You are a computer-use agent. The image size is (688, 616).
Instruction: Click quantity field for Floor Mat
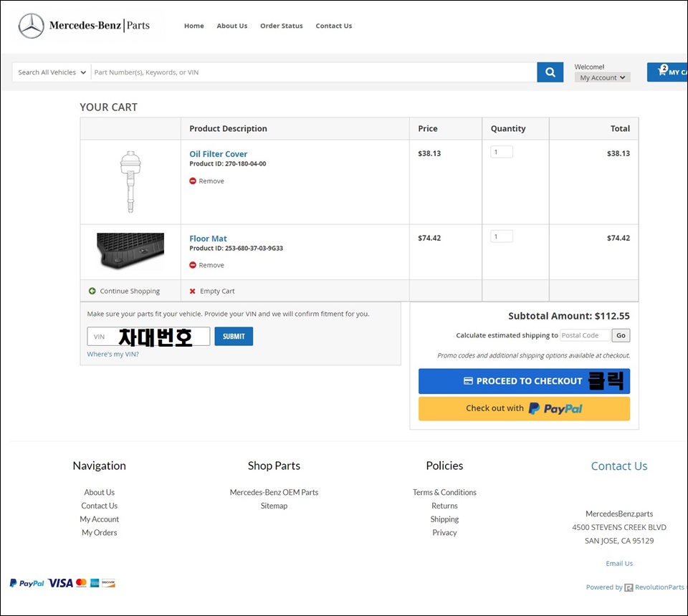click(502, 237)
